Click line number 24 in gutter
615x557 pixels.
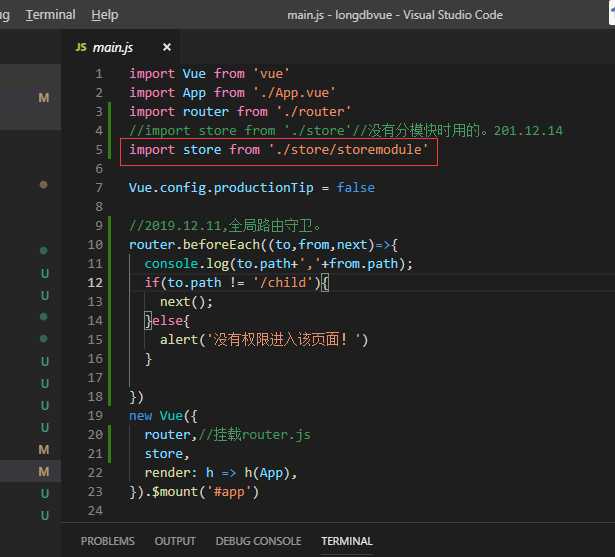95,511
